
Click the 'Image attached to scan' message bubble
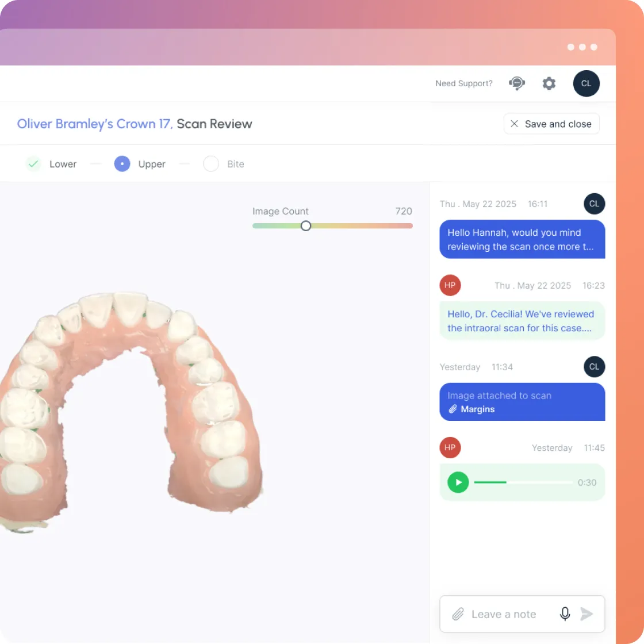(522, 402)
